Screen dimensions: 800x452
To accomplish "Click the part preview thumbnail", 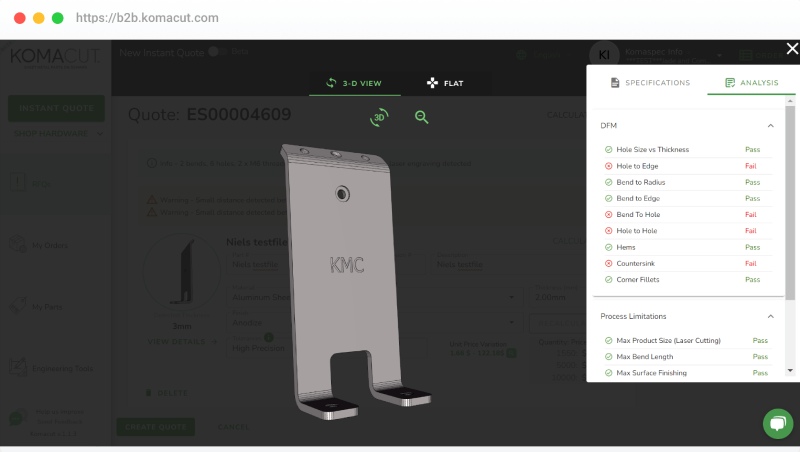I will 182,272.
